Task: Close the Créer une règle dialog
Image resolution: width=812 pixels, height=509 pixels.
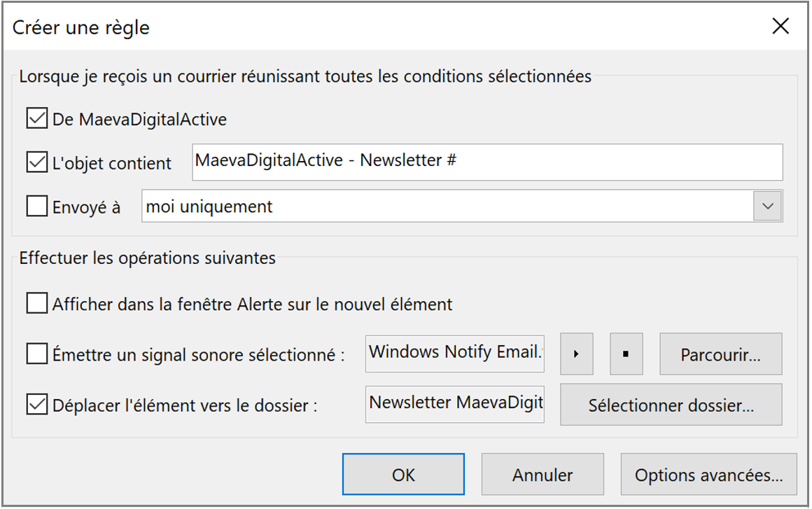Action: coord(780,27)
